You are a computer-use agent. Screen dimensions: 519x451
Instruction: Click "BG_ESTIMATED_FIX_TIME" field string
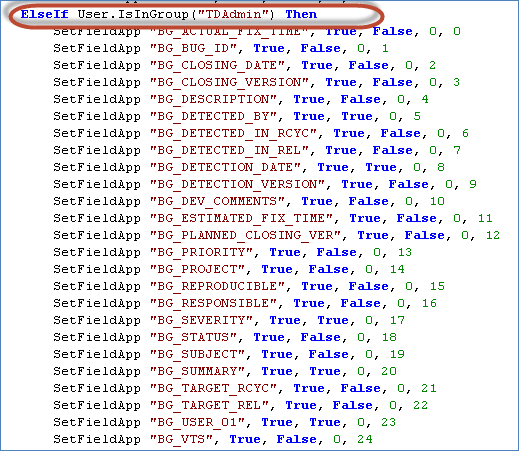[241, 218]
